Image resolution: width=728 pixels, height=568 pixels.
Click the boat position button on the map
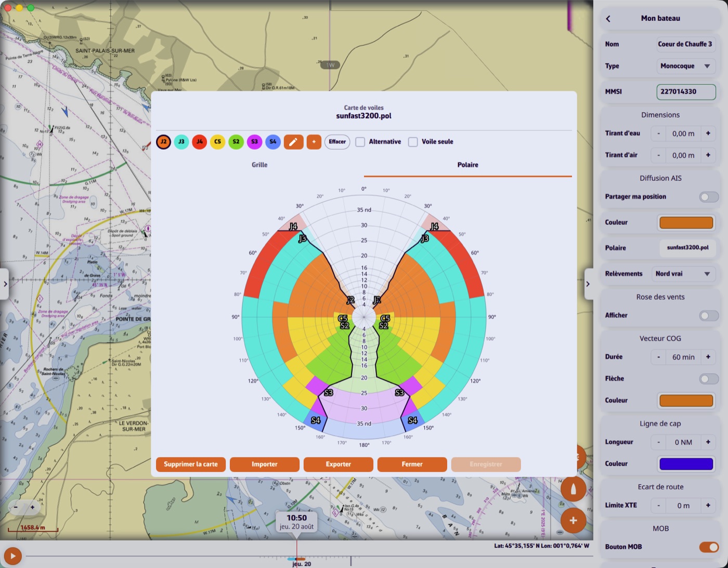(x=573, y=489)
